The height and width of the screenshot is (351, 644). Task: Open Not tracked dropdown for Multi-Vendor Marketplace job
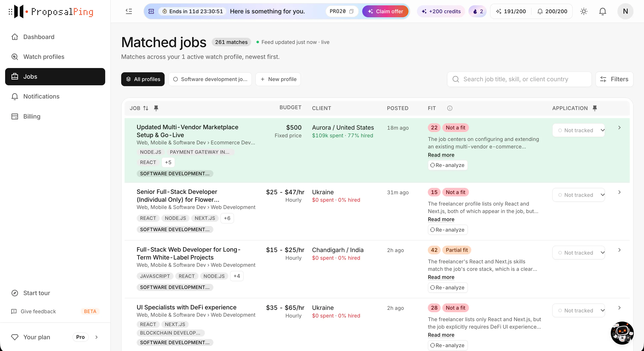pos(578,130)
